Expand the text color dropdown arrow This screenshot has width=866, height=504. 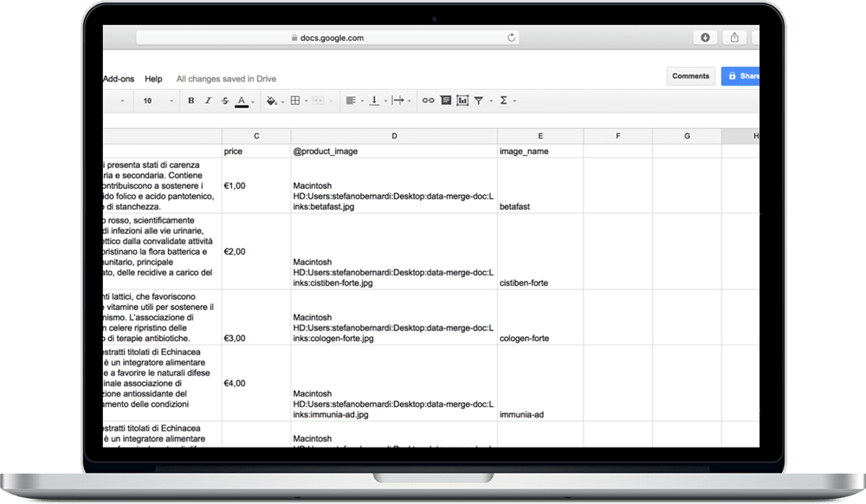(253, 101)
